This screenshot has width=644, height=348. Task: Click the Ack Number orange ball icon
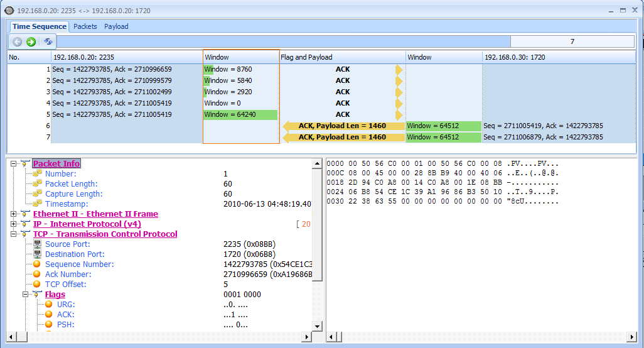coord(37,274)
